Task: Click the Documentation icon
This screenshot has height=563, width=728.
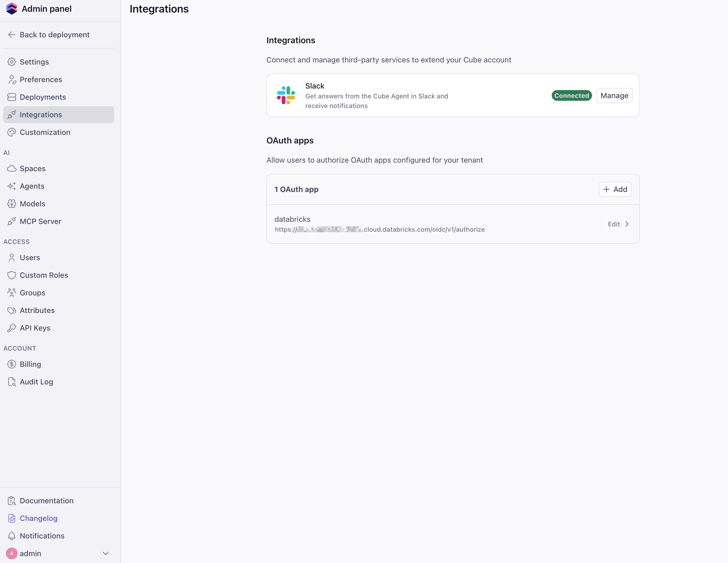Action: point(12,501)
